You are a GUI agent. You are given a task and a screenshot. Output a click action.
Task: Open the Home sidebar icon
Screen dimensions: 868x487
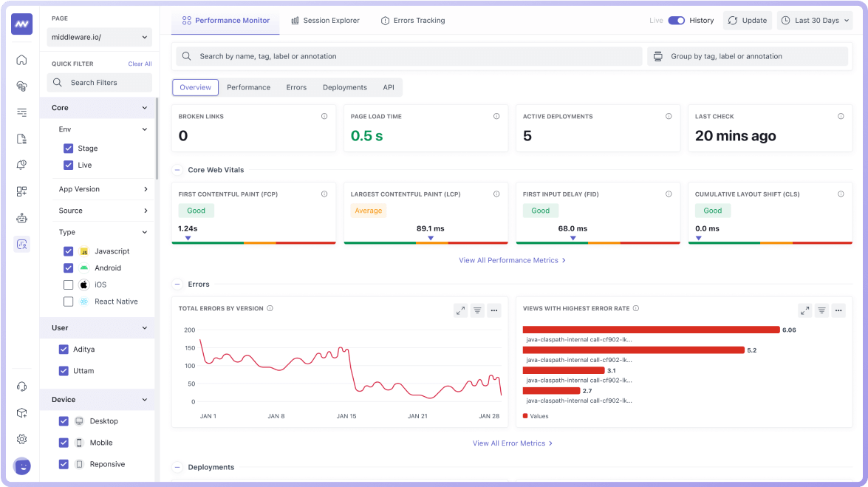pos(21,60)
